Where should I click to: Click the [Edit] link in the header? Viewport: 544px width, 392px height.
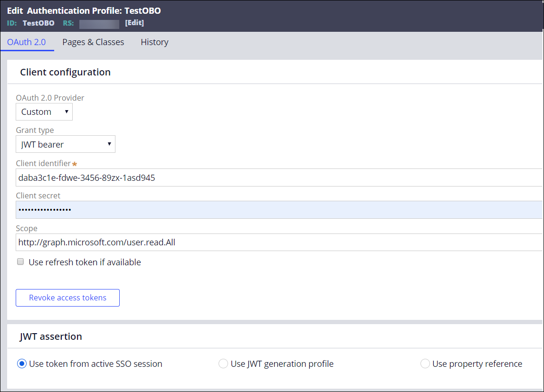134,23
